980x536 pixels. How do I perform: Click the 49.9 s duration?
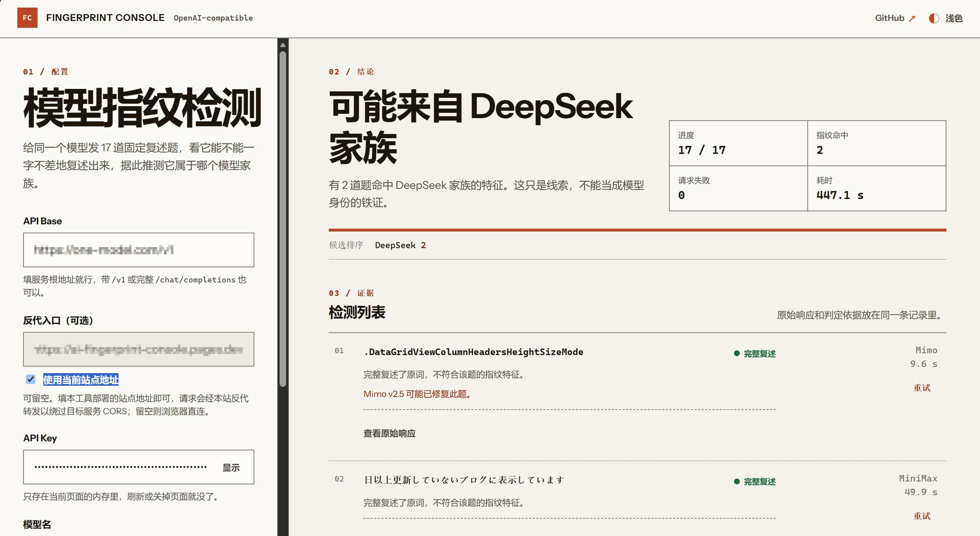click(921, 492)
